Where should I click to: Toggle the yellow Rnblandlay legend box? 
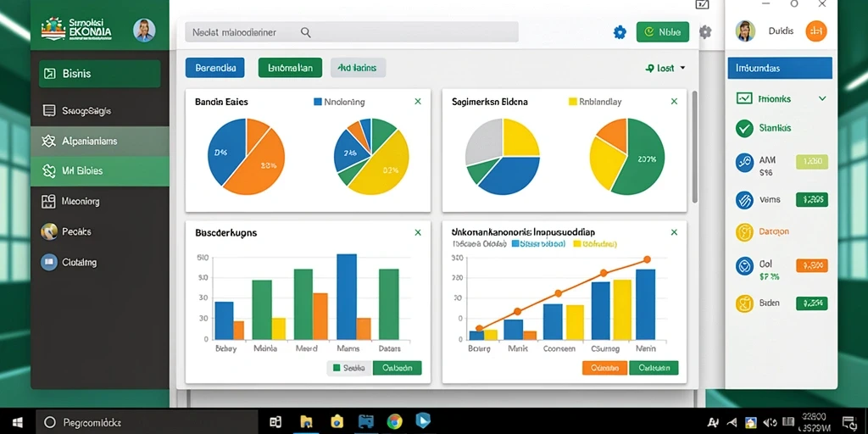click(x=573, y=102)
